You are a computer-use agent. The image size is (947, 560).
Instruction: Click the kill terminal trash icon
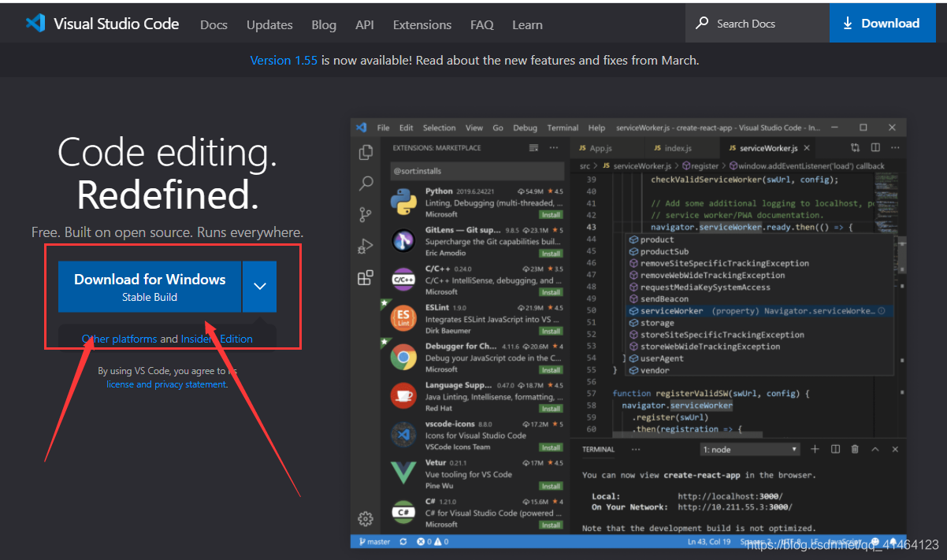tap(856, 449)
